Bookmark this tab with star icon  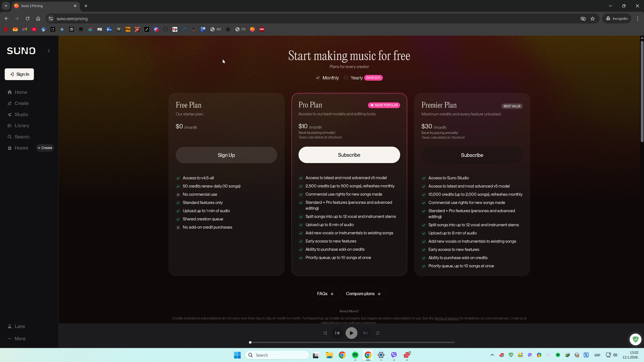tap(593, 18)
